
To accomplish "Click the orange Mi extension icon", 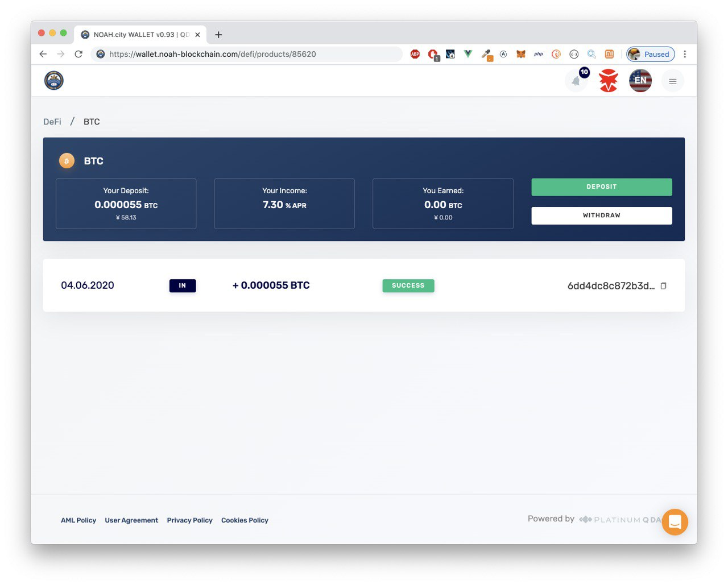I will click(609, 54).
